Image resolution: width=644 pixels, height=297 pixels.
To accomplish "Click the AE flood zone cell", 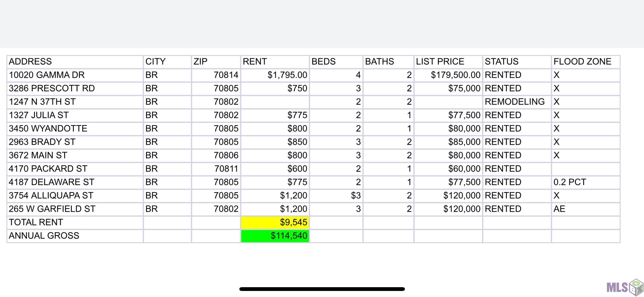I will tap(585, 209).
